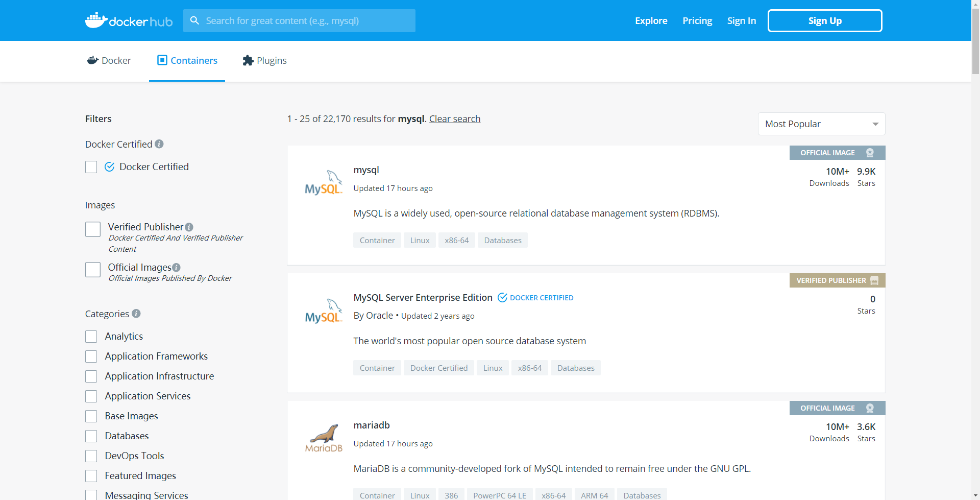The image size is (980, 500).
Task: Switch to the Docker tab
Action: 109,61
